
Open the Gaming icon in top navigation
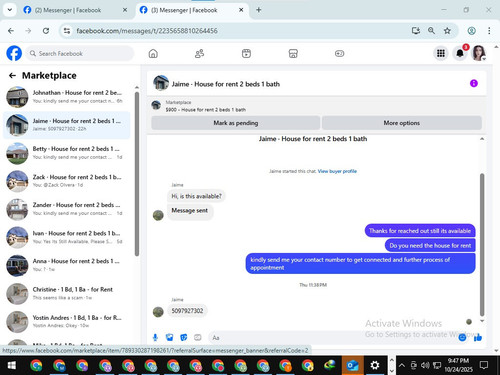click(x=339, y=53)
